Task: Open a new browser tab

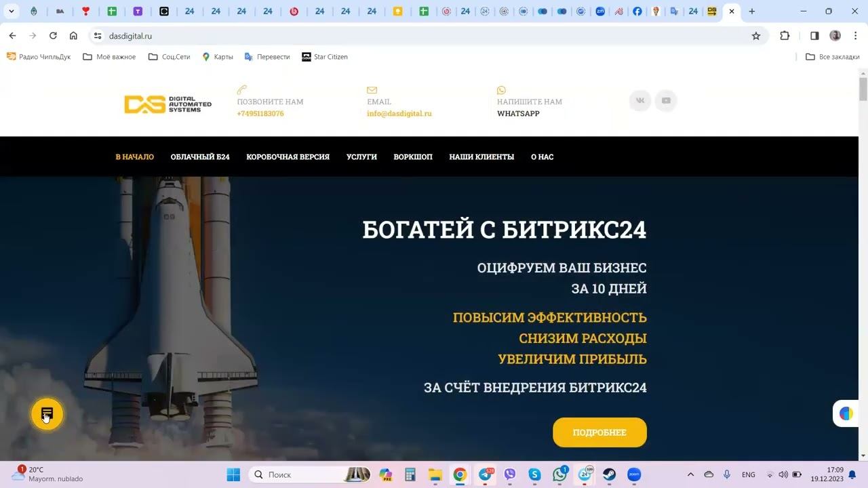Action: point(751,12)
